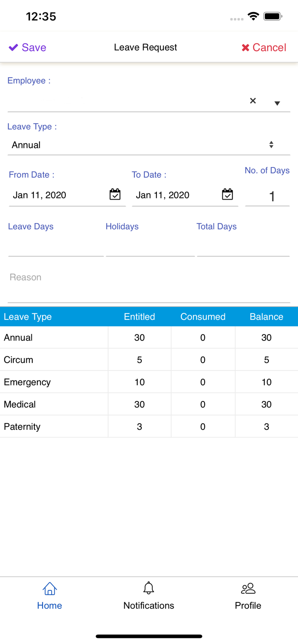
Task: Open the To Date calendar picker
Action: [228, 194]
